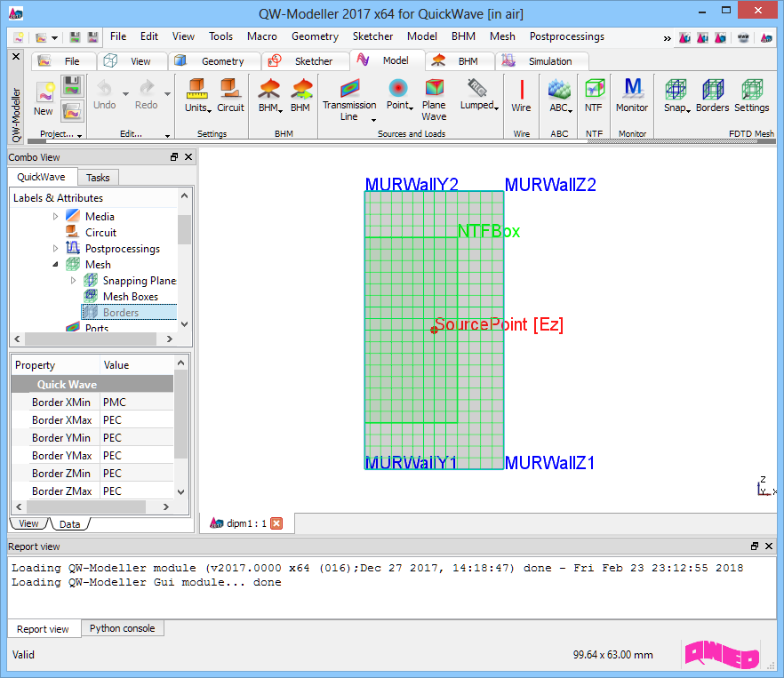
Task: Open the Postprocessings menu
Action: [566, 36]
